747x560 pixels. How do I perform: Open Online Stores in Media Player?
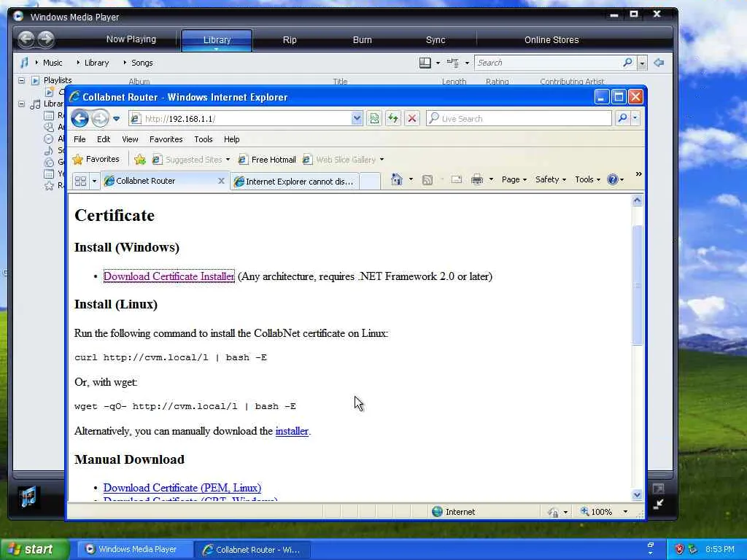pos(551,40)
